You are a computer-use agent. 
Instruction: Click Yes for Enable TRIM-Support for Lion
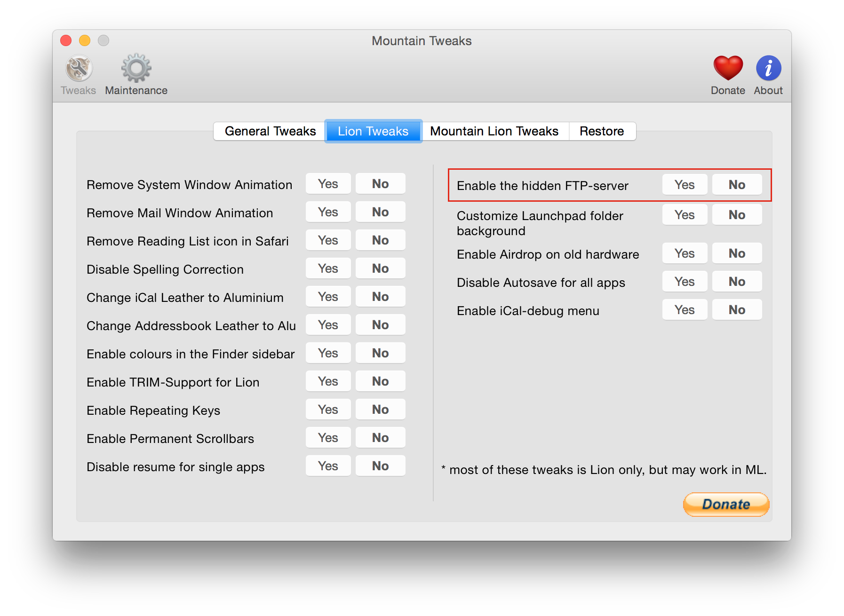pos(328,381)
